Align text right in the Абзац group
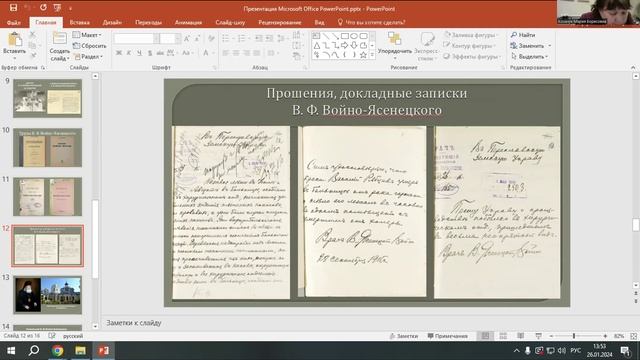 tap(246, 53)
